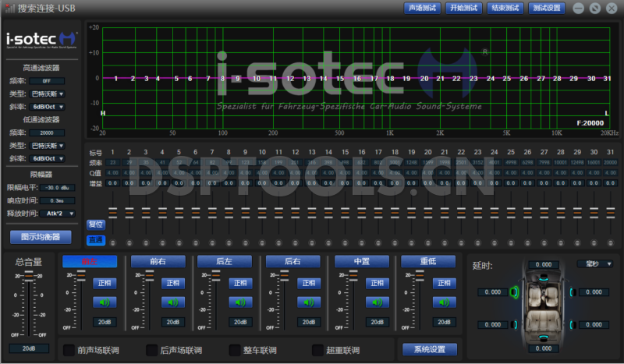Click the L low-pass marker on graph
This screenshot has height=364, width=624.
(x=607, y=113)
